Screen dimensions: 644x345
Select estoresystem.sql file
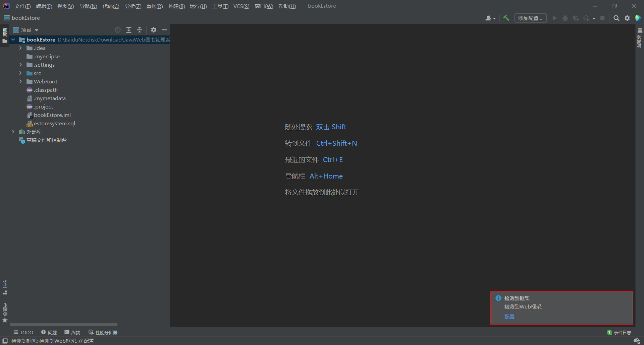point(54,123)
